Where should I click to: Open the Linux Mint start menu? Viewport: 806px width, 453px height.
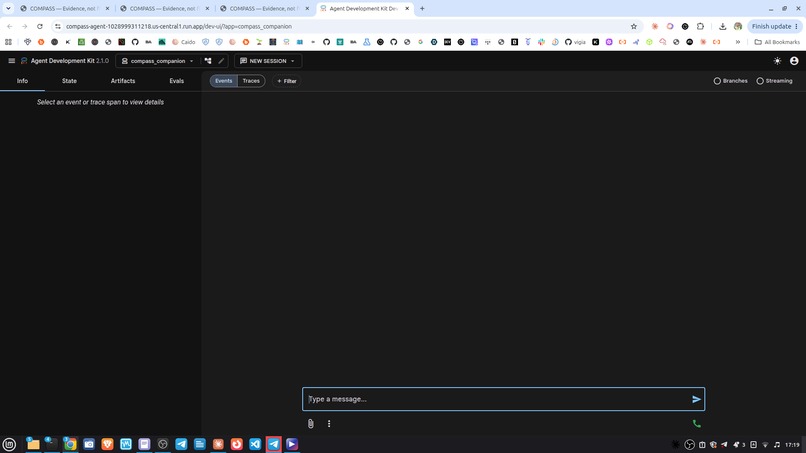(9, 444)
